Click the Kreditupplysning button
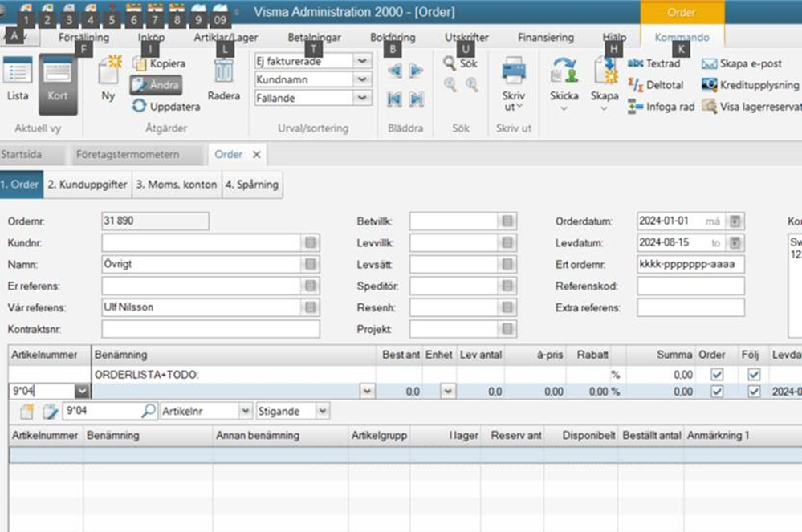The height and width of the screenshot is (532, 802). coord(710,85)
